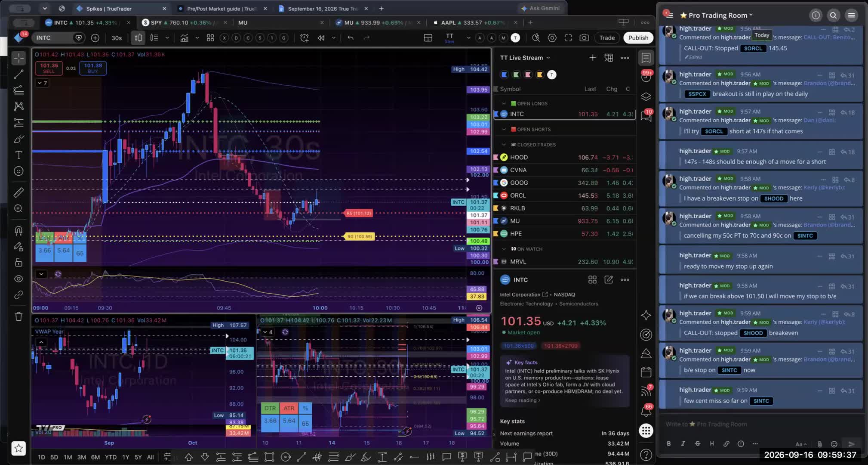This screenshot has width=868, height=465.
Task: Open Quick Search in chart toolbar
Action: coord(536,38)
